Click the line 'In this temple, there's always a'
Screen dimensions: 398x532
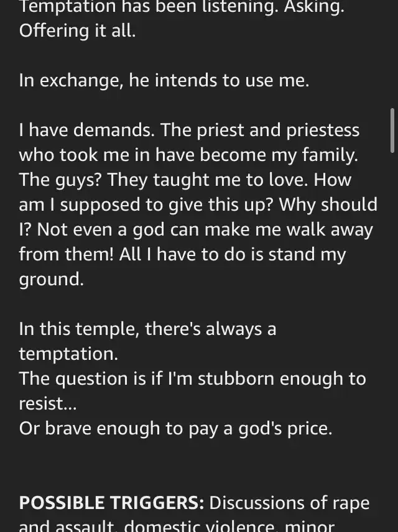[x=147, y=329]
